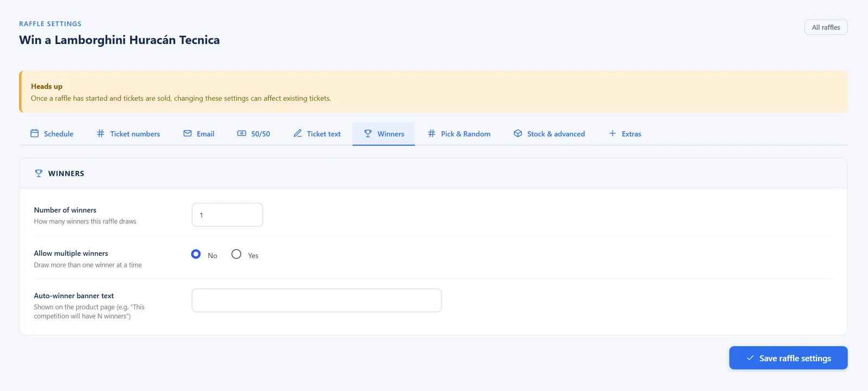
Task: Click the banknote icon beside 50/50
Action: click(241, 133)
